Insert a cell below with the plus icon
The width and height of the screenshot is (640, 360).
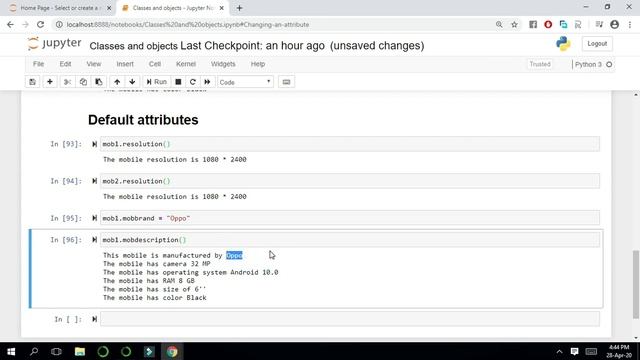50,82
